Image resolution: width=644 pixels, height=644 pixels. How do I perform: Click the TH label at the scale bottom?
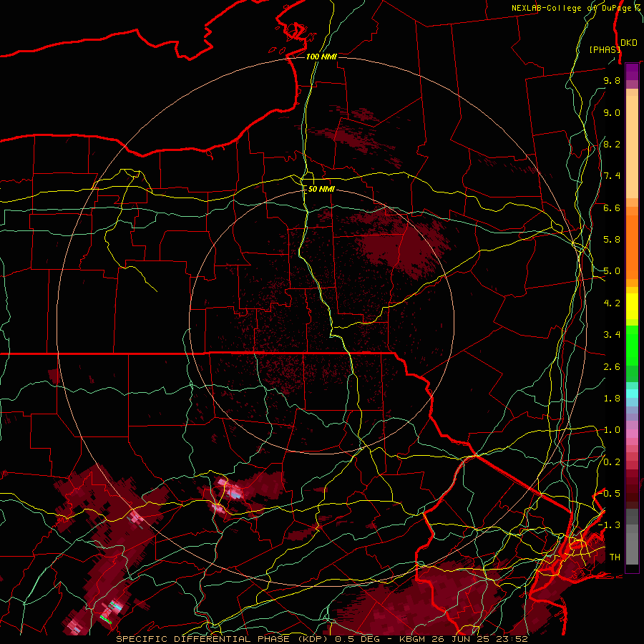(x=615, y=557)
